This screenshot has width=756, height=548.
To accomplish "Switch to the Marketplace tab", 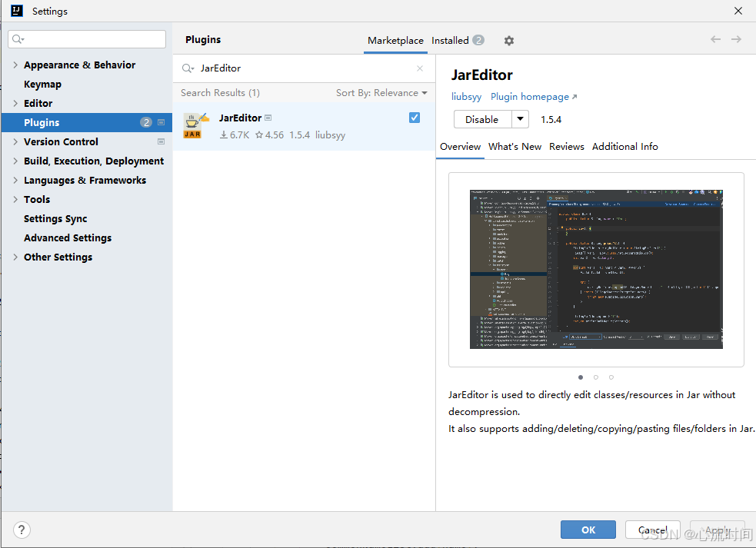I will point(395,41).
